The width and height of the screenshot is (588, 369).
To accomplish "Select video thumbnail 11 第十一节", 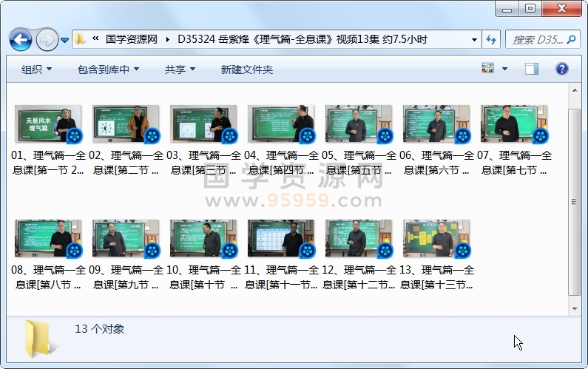I will [x=281, y=239].
